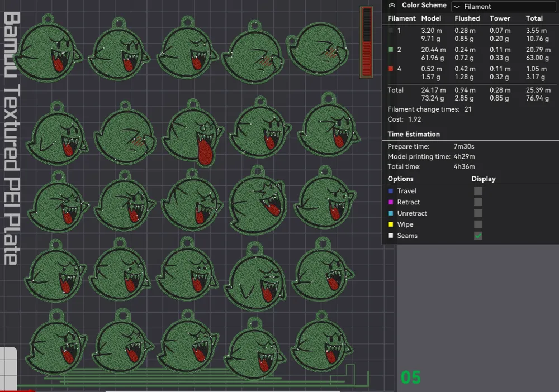
Task: Enable the Travel display checkbox
Action: [478, 191]
